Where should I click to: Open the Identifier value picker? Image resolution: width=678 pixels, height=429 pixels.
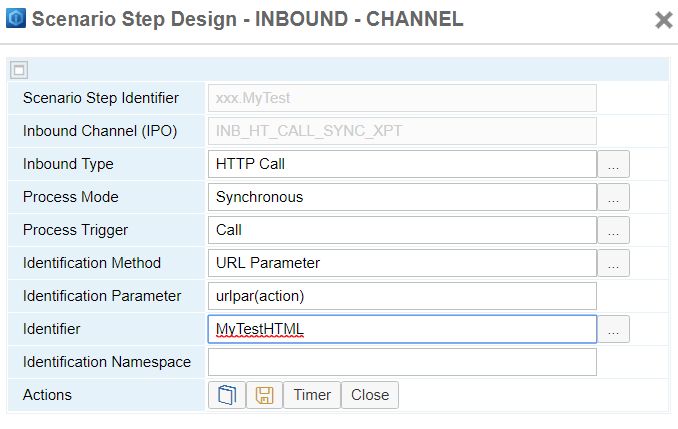click(613, 329)
